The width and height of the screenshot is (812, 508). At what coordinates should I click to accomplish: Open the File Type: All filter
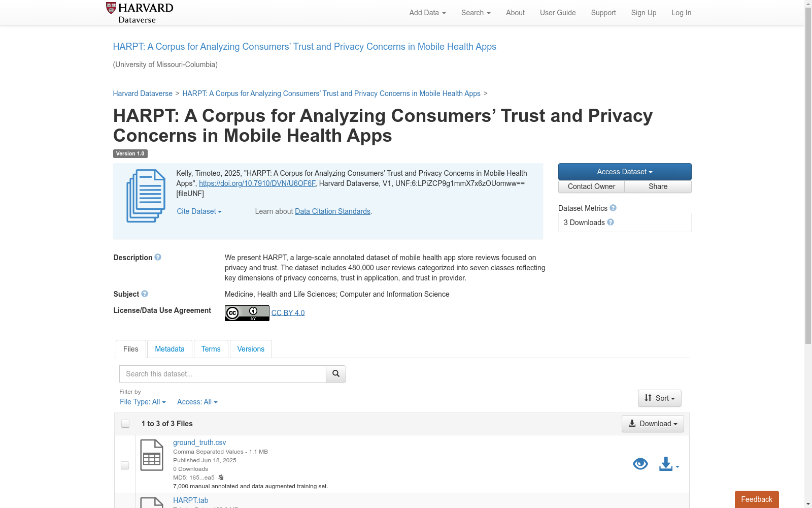point(143,402)
